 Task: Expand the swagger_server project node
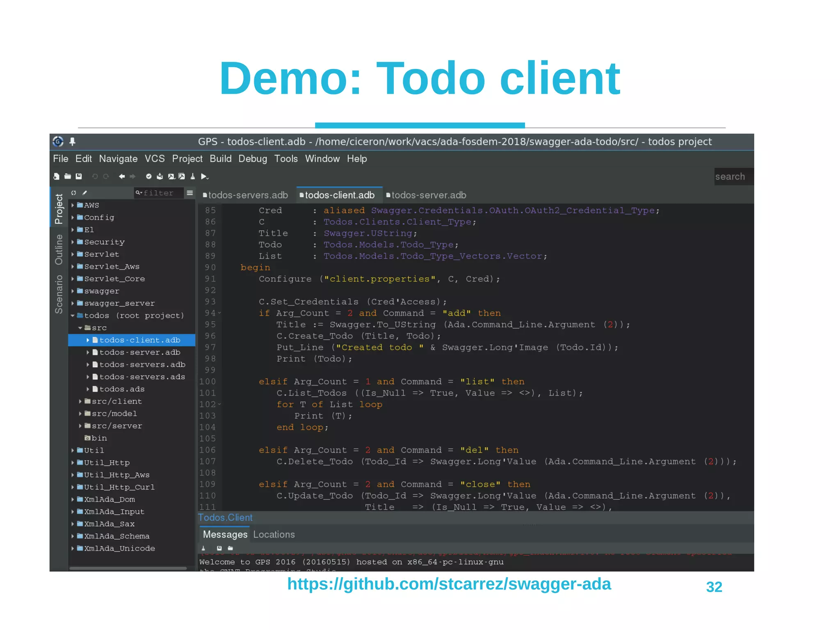73,304
